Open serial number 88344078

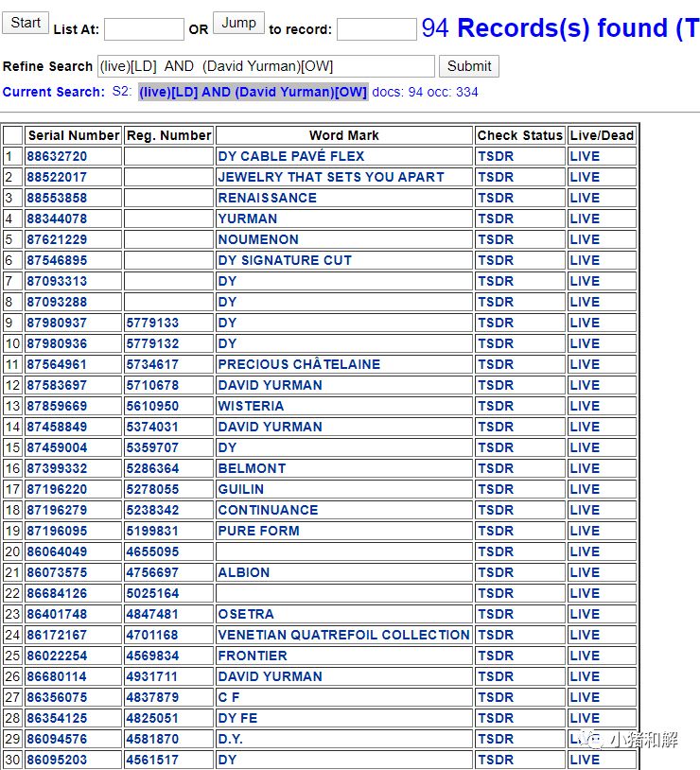(x=57, y=219)
